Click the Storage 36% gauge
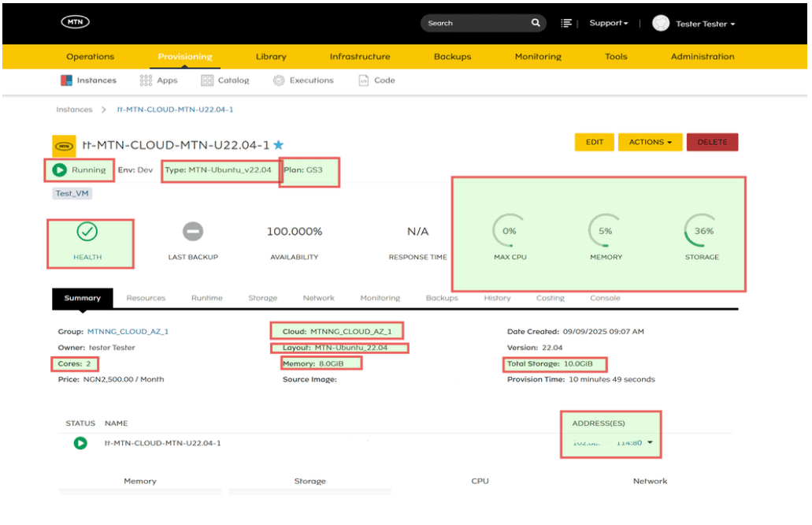Screen dimensions: 812x525 click(703, 231)
